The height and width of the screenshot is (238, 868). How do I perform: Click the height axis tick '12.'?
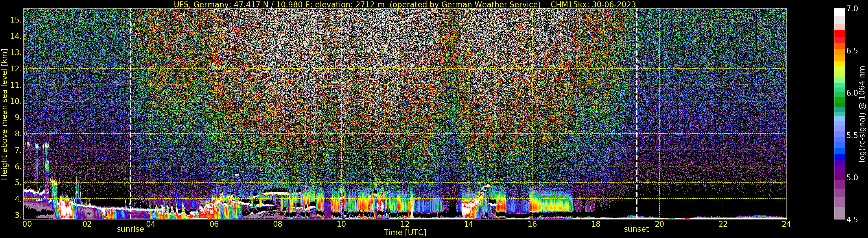[x=16, y=69]
